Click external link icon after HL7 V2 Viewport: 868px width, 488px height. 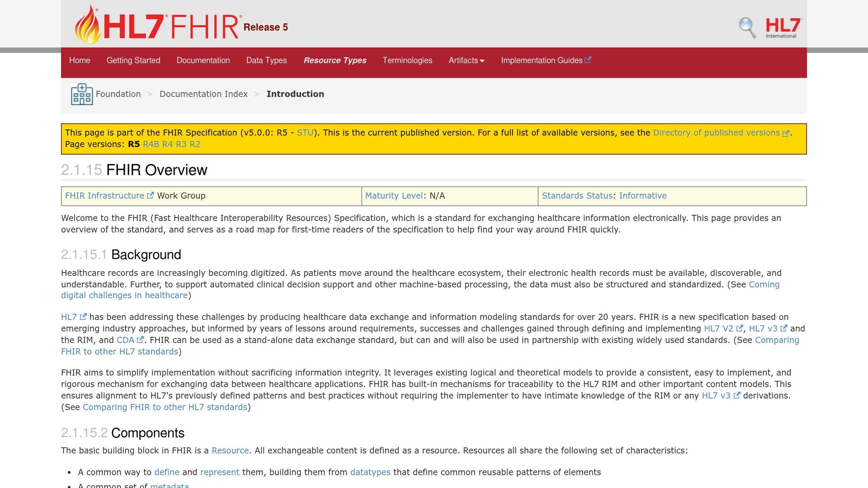tap(740, 328)
